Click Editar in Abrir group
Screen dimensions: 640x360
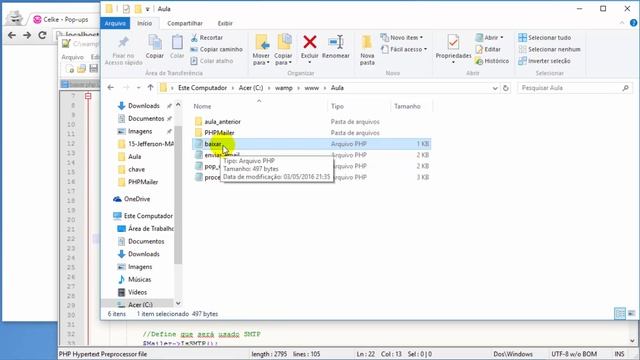pos(488,49)
